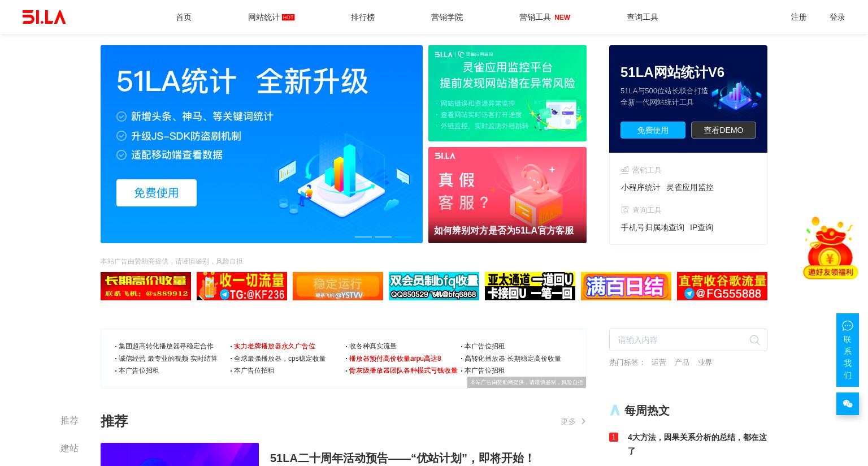Screen dimensions: 868x466
Task: Click the 查询工具 section icon
Action: 625,210
